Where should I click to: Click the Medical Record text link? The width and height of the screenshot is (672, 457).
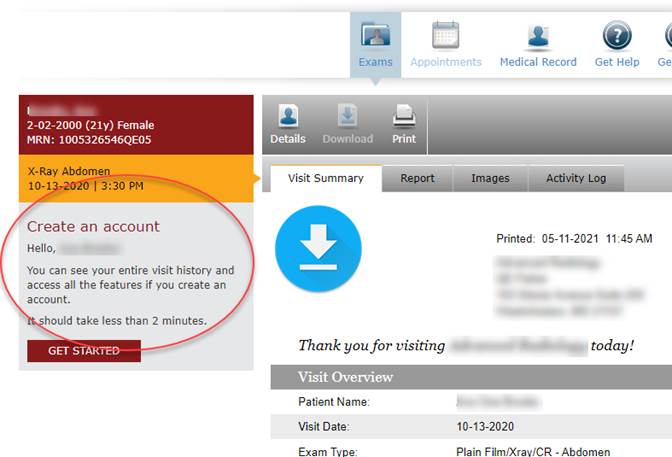538,62
